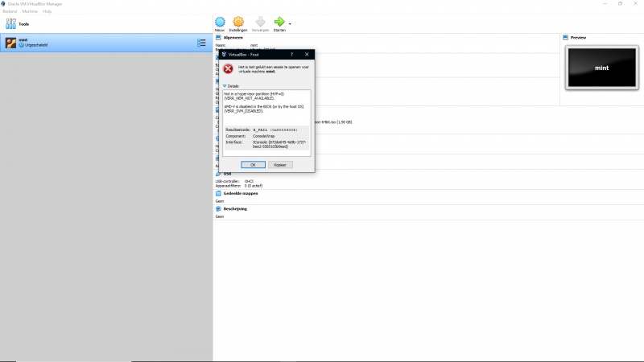The width and height of the screenshot is (644, 362).
Task: Click the USB section icon
Action: tap(218, 174)
